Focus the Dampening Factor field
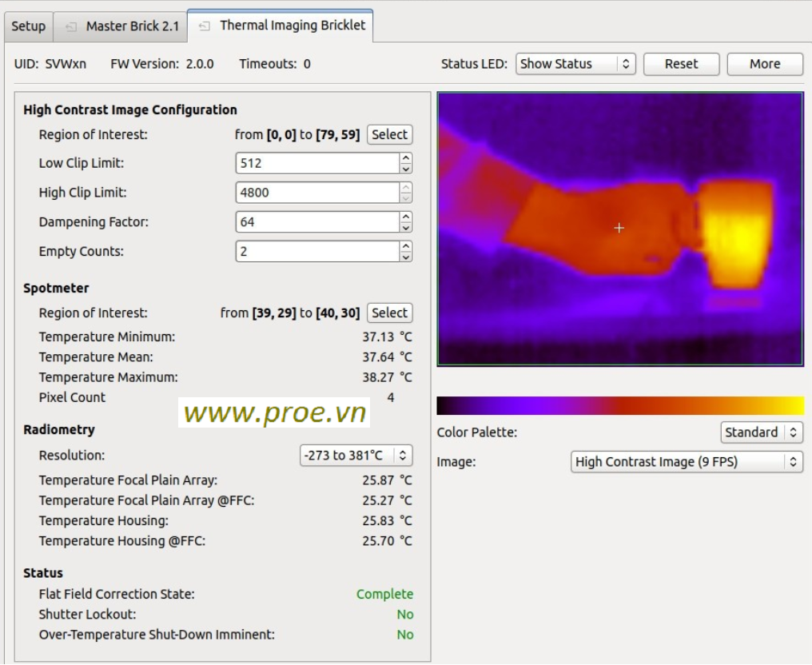The height and width of the screenshot is (665, 812). tap(317, 222)
